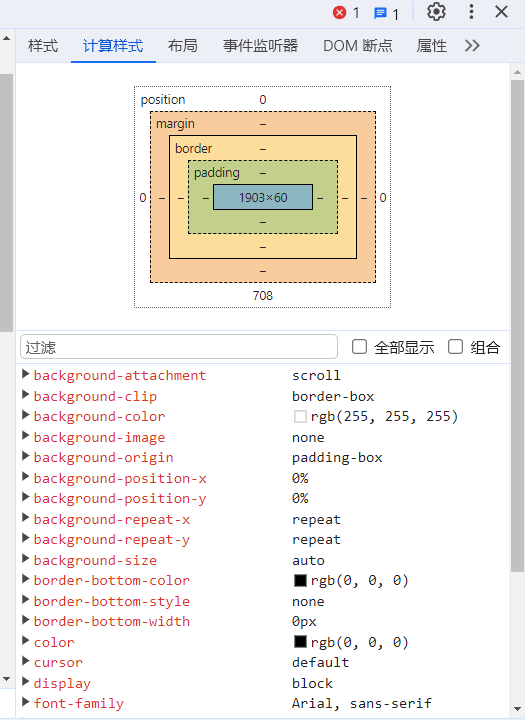
Task: Click the left pane scrollbar up arrow
Action: tap(6, 38)
